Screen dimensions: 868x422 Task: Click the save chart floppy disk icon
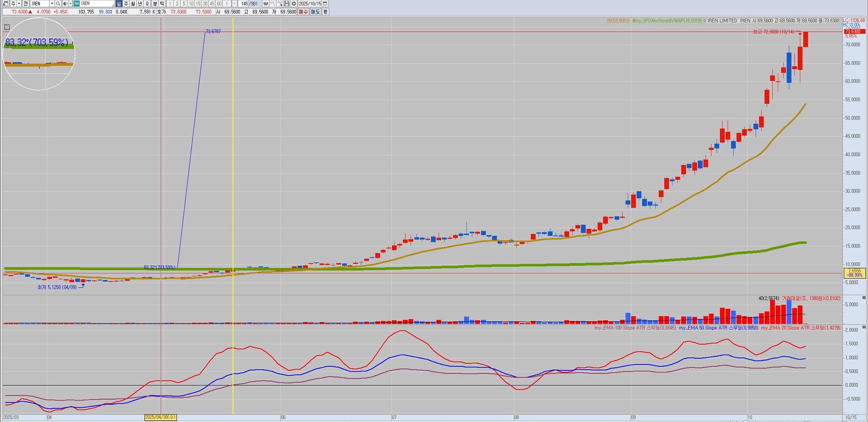287,4
